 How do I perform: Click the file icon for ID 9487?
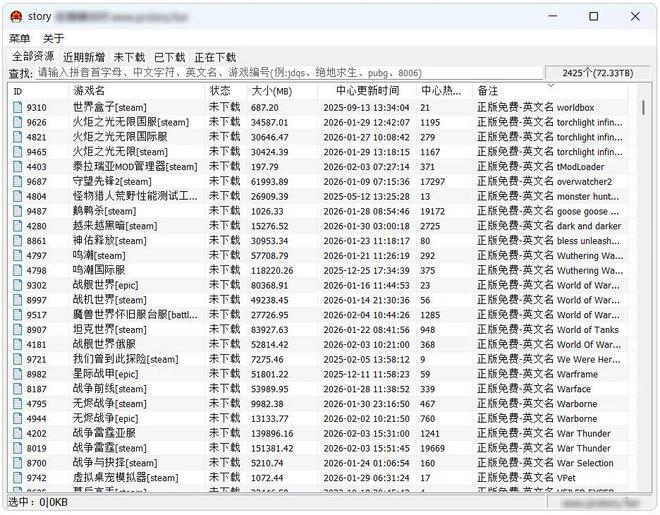[17, 211]
